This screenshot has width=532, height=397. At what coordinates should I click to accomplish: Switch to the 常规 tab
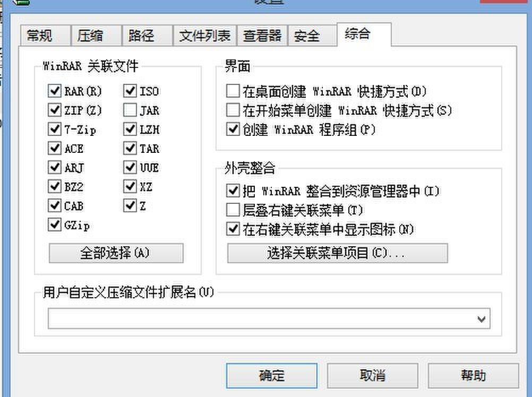41,35
